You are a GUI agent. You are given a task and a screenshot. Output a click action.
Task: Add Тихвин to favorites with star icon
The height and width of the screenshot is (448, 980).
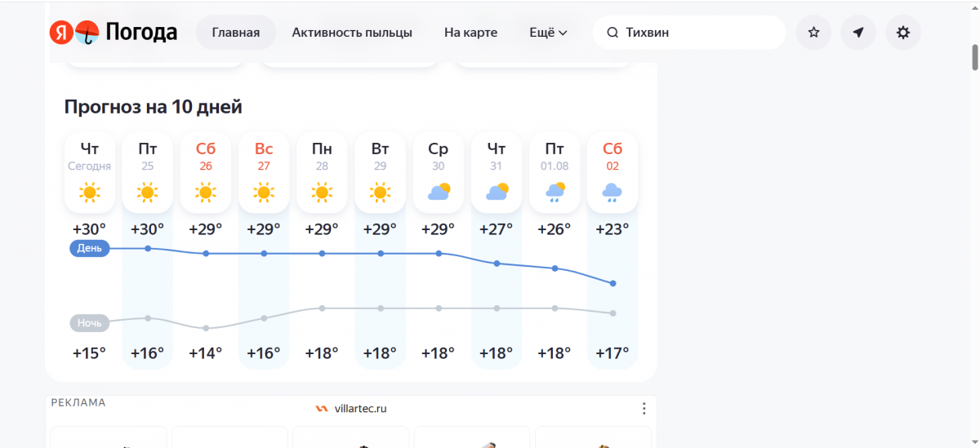point(813,33)
